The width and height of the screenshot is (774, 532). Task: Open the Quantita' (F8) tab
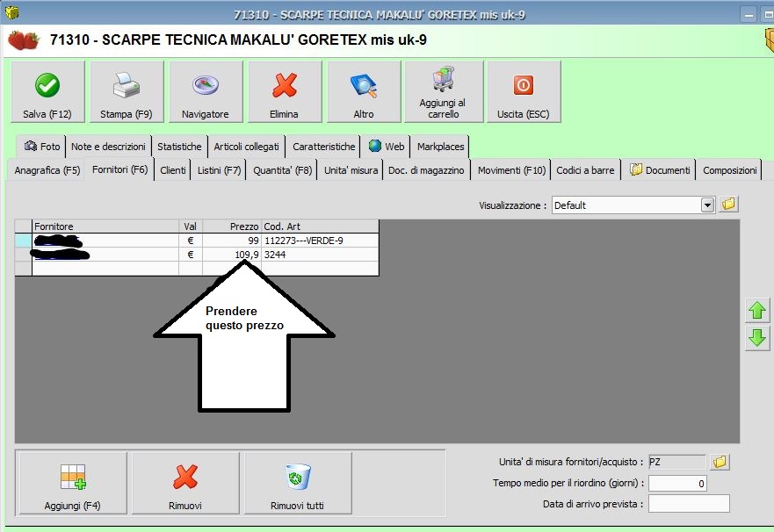pyautogui.click(x=282, y=170)
